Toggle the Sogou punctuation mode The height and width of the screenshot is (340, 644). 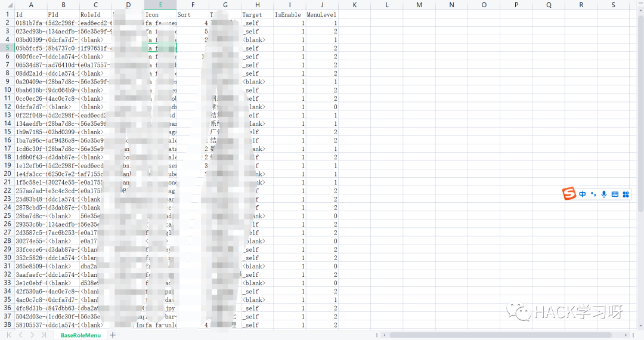coord(593,194)
